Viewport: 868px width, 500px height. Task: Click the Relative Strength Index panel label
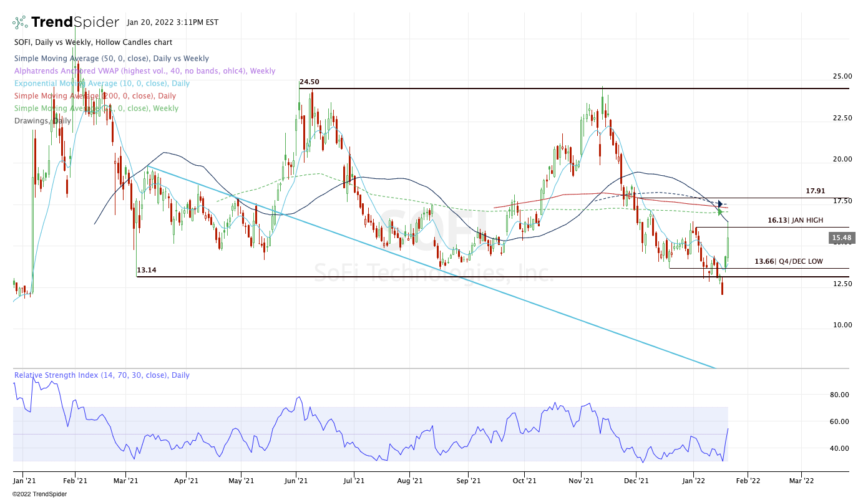(102, 375)
